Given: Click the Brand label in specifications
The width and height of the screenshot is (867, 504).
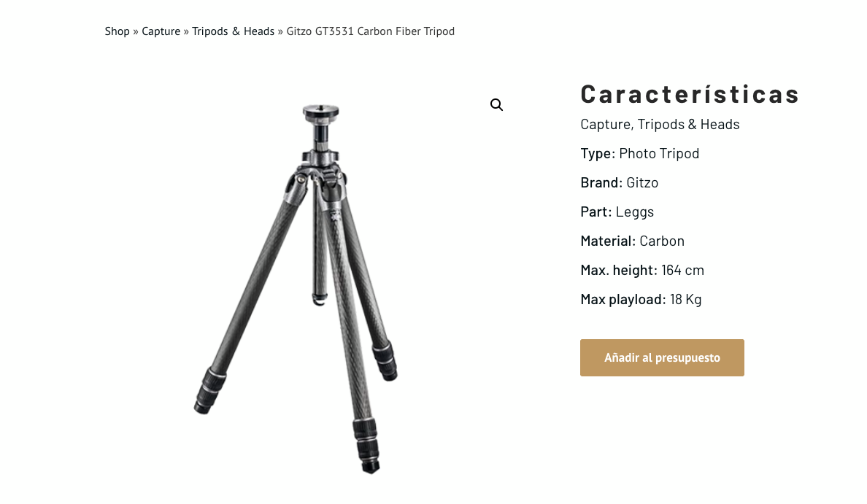Looking at the screenshot, I should click(601, 183).
